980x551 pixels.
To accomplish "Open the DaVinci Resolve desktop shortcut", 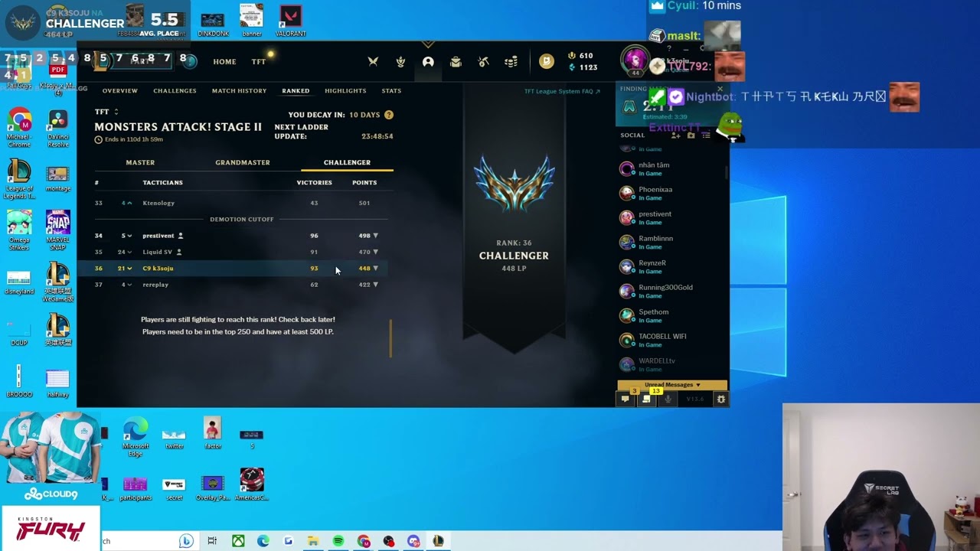I will coord(57,128).
